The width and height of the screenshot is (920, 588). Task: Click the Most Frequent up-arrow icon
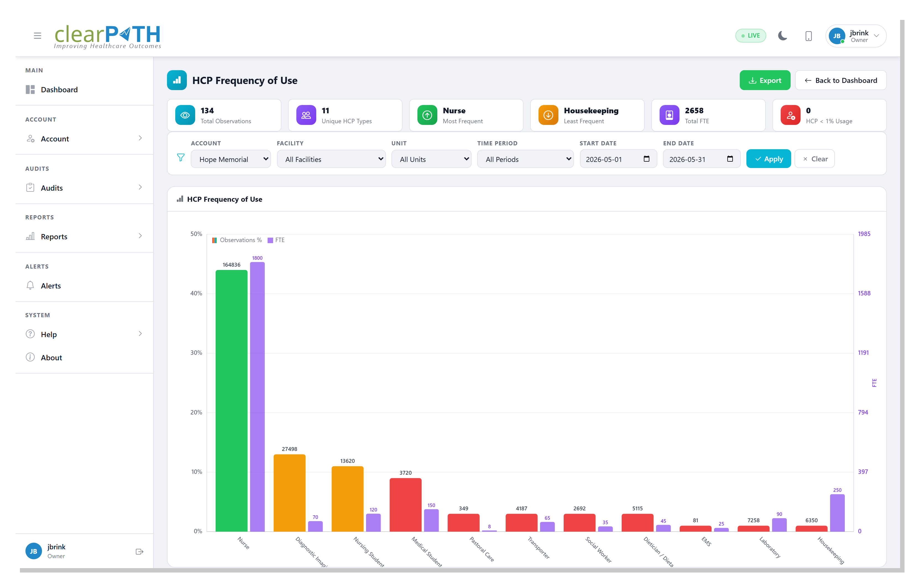[427, 115]
